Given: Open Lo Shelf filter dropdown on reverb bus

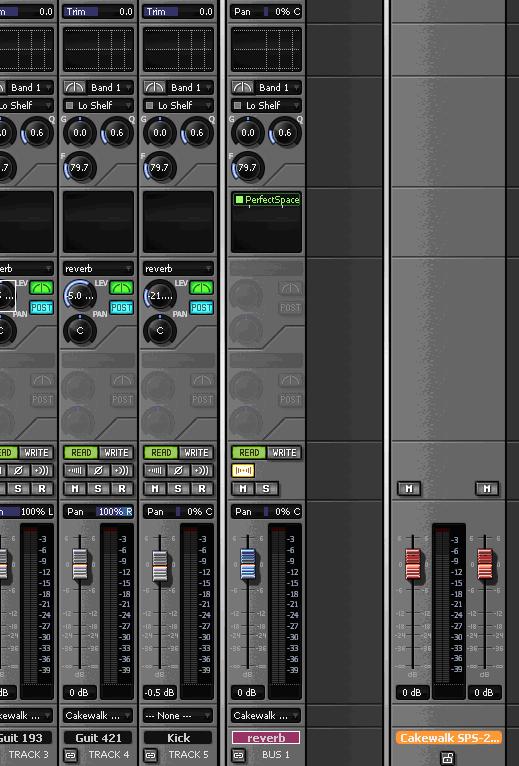Looking at the screenshot, I should coord(266,106).
